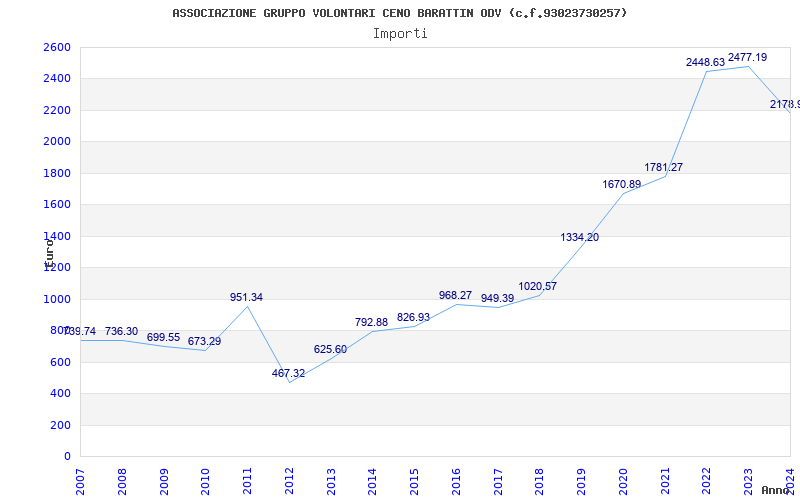Click the y-axis value 400
The height and width of the screenshot is (500, 800).
[60, 393]
